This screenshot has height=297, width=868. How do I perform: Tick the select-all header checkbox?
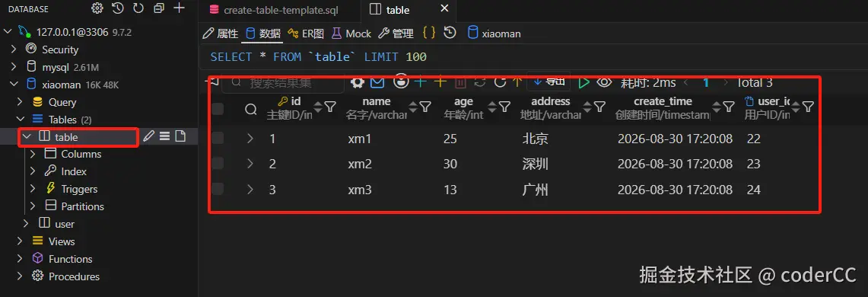[x=218, y=109]
